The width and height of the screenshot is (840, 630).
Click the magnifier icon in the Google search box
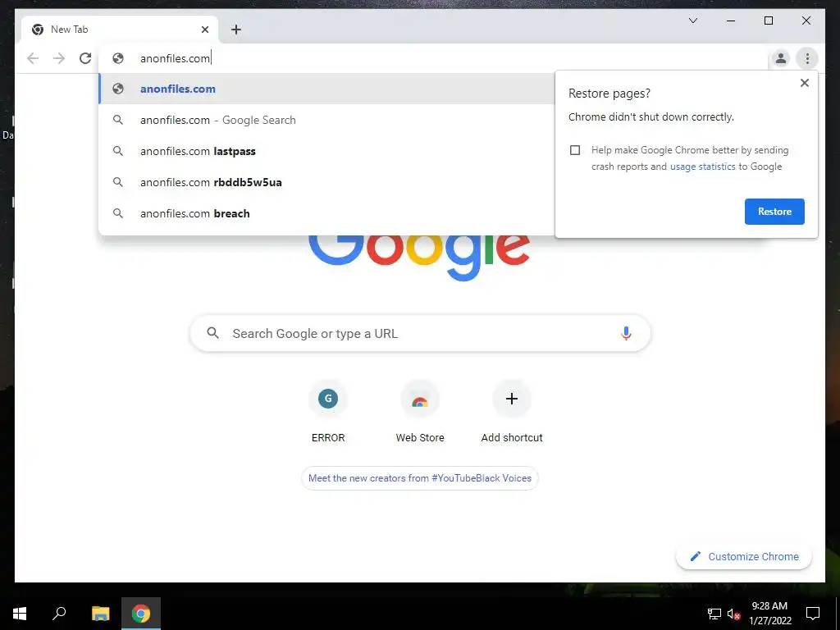coord(212,333)
